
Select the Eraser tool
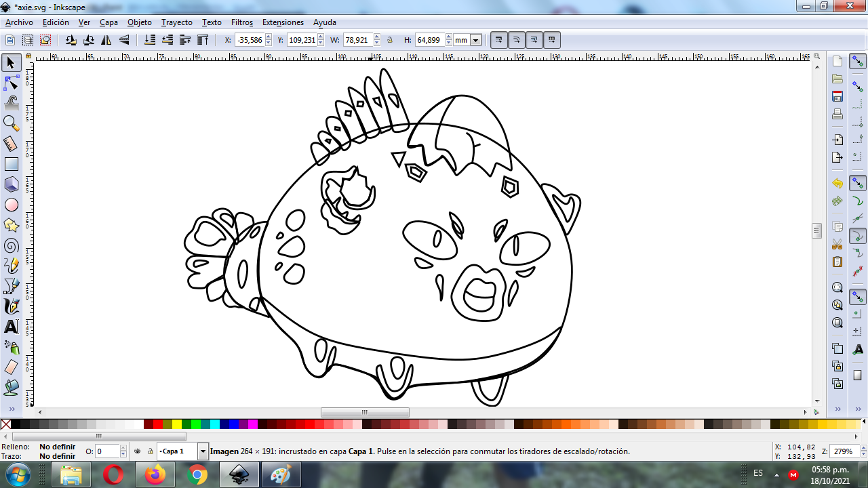(x=11, y=367)
